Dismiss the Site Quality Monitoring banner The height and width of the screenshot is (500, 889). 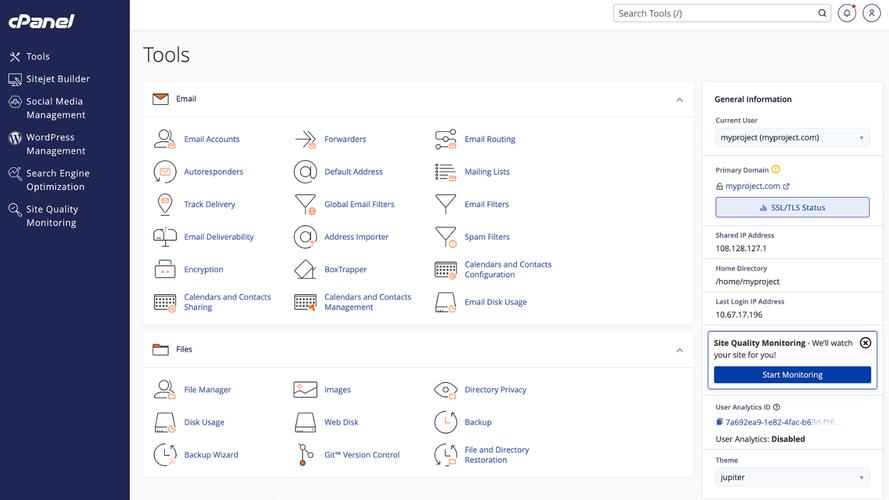[865, 343]
